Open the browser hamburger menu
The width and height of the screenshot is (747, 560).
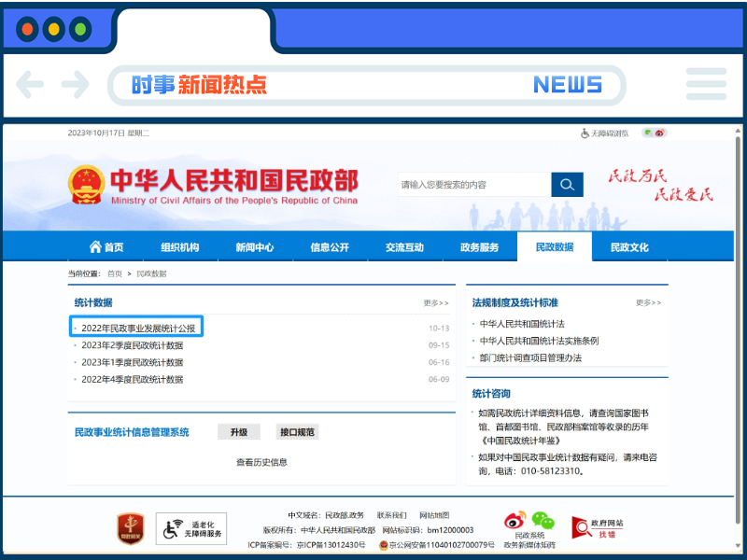tap(707, 84)
